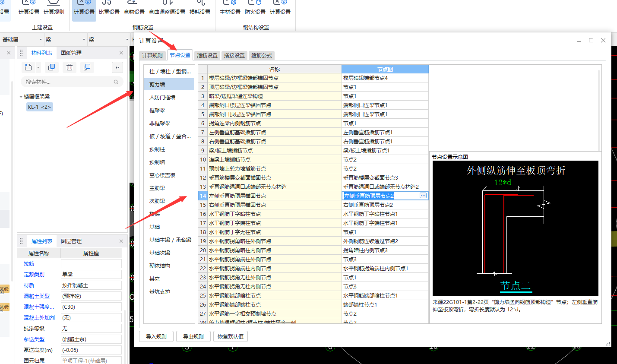
Task: Click the magnifier icon in component search
Action: coord(116,82)
